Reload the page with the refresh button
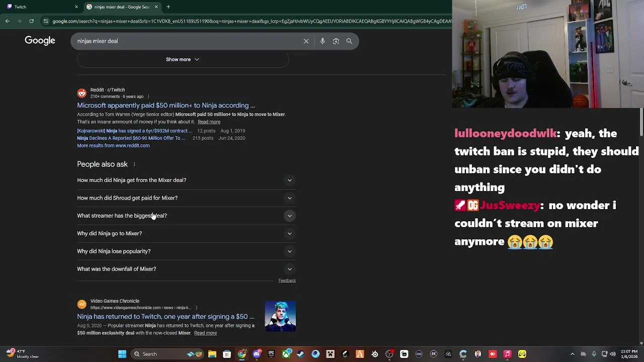The width and height of the screenshot is (644, 362). click(31, 21)
